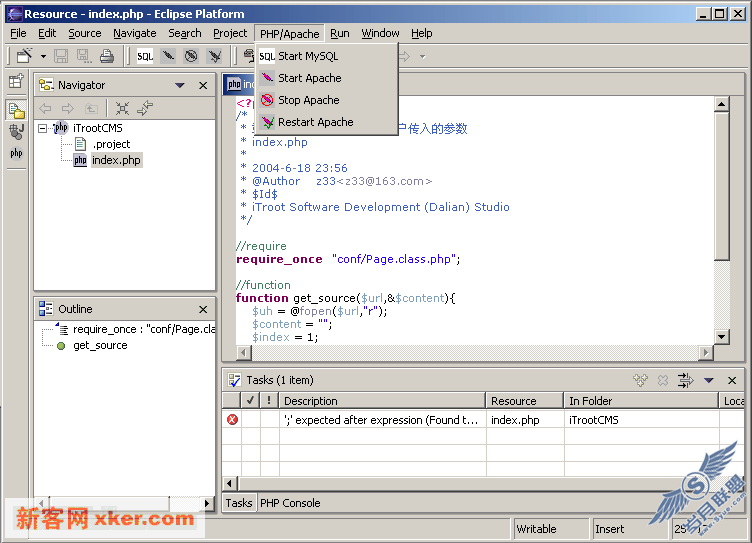Close the Tasks view

[732, 380]
